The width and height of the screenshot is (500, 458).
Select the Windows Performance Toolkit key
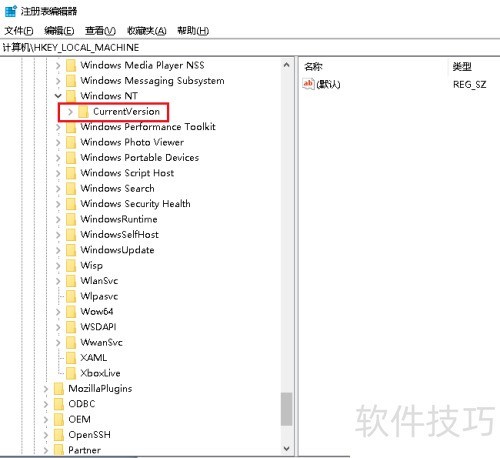pyautogui.click(x=148, y=127)
